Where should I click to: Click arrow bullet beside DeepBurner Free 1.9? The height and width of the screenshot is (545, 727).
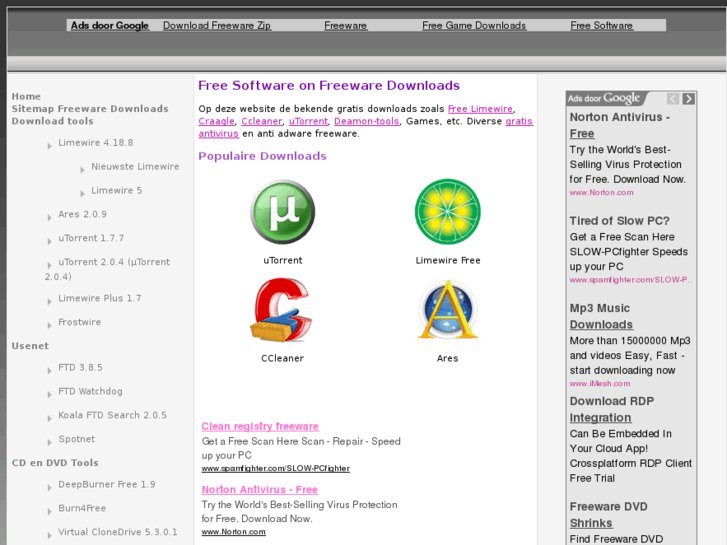coord(49,488)
